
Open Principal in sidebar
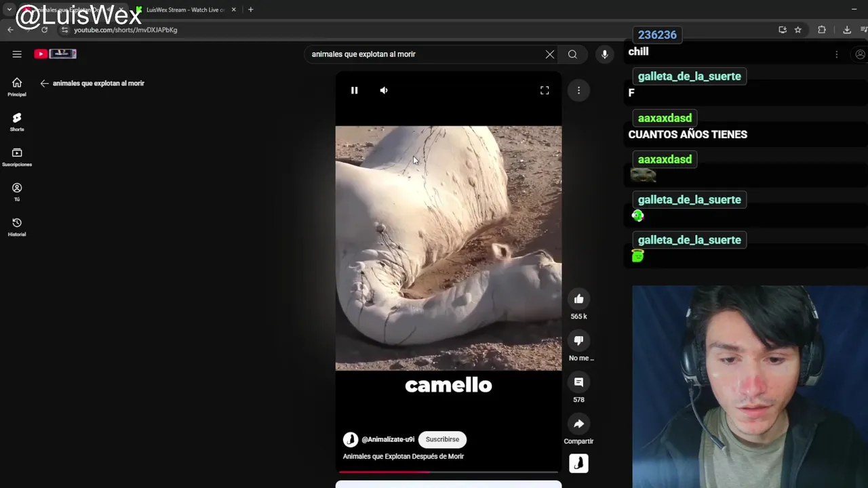(x=17, y=87)
